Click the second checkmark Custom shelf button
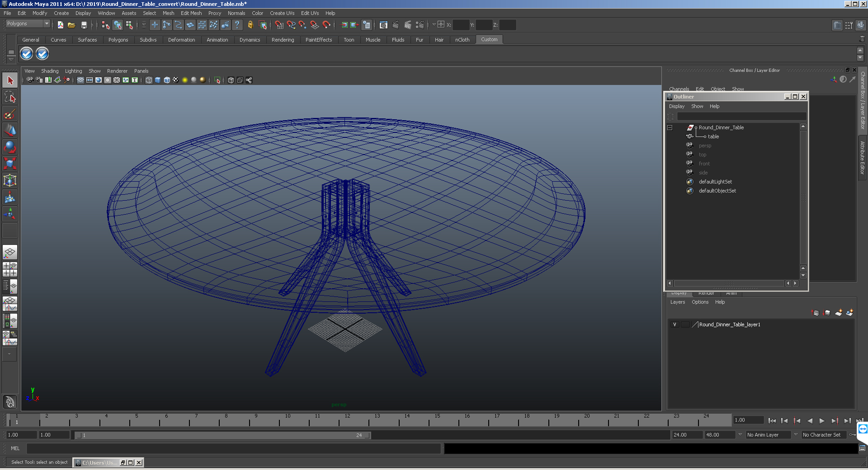868x470 pixels. tap(42, 54)
